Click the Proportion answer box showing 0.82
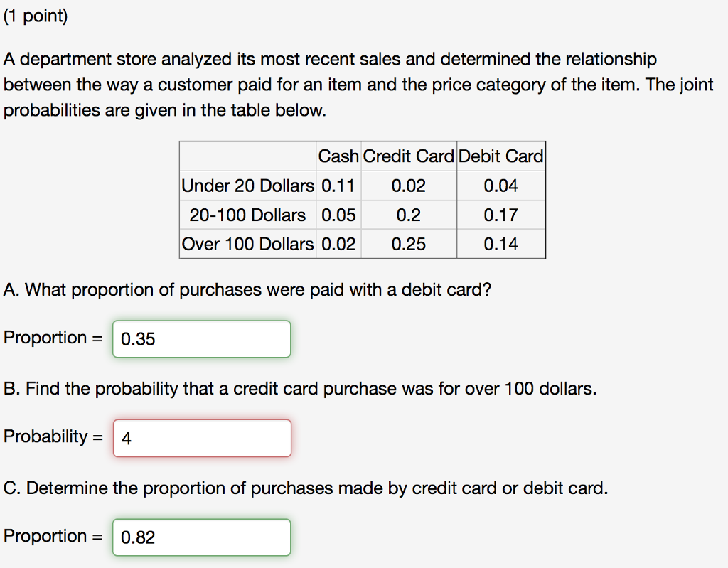Screen dimensions: 728x568 [x=201, y=537]
